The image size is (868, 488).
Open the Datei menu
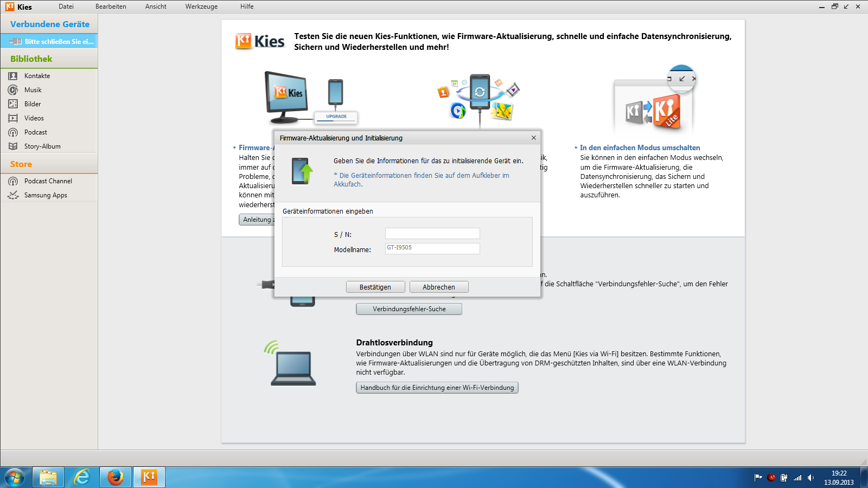click(x=66, y=7)
